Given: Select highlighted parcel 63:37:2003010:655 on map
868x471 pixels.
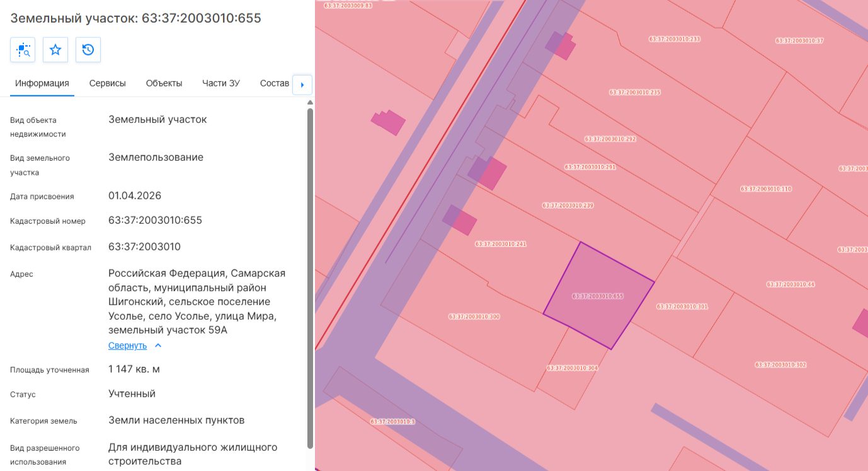Looking at the screenshot, I should [x=598, y=296].
